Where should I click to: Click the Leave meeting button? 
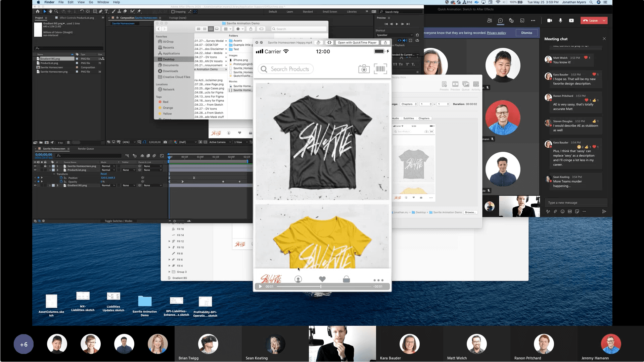[x=591, y=20]
